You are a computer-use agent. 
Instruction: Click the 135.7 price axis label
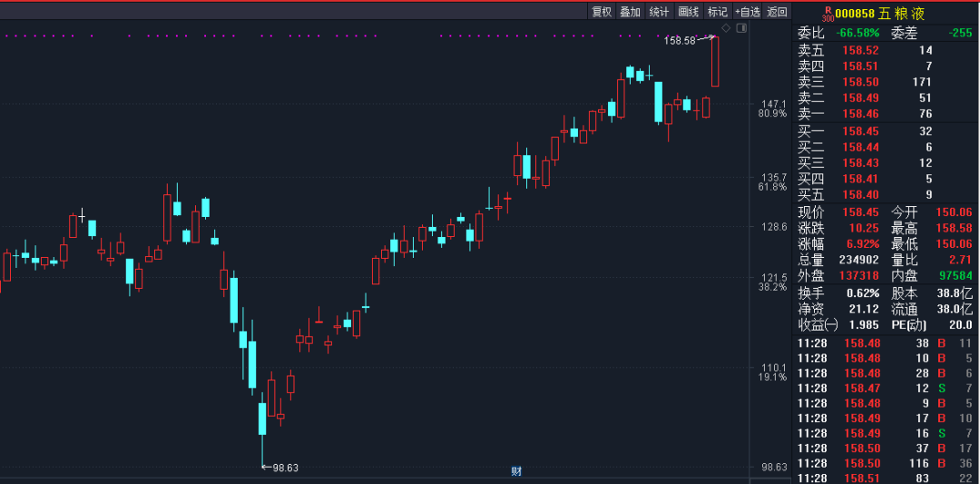(x=774, y=178)
